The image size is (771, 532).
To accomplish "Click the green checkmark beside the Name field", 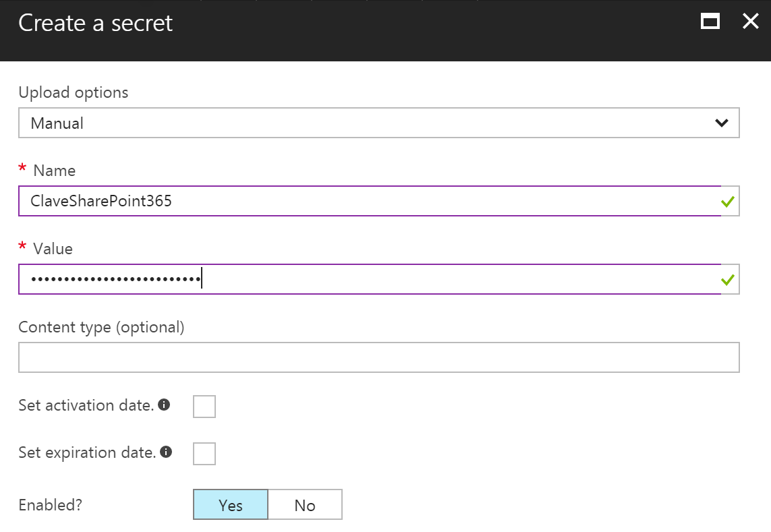I will pyautogui.click(x=727, y=201).
